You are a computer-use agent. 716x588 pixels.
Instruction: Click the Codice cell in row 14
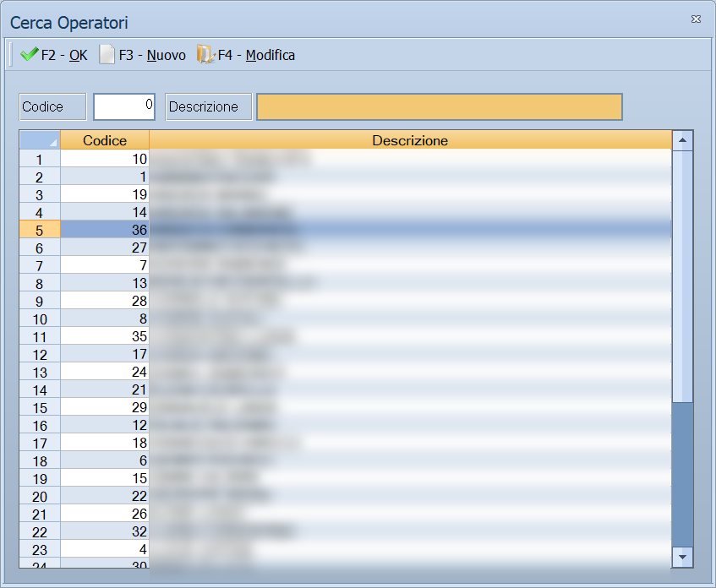click(105, 389)
